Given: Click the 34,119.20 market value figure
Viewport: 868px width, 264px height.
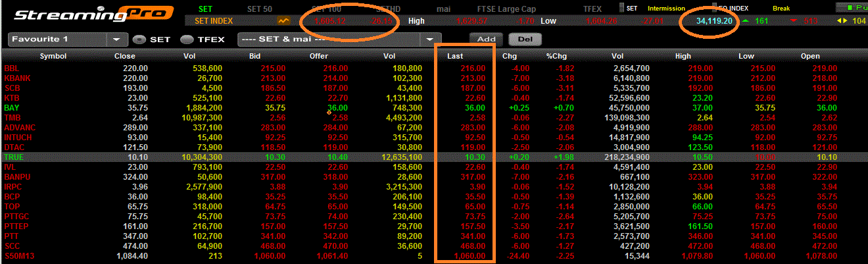Looking at the screenshot, I should pos(715,21).
